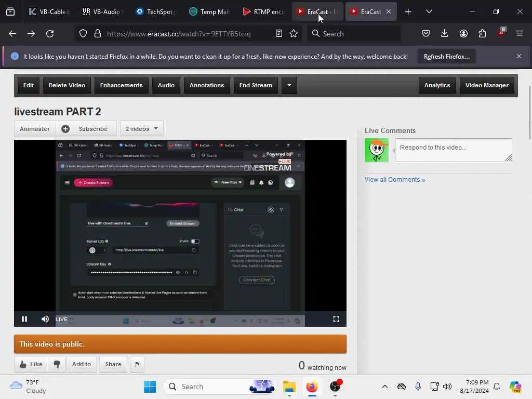Pause the livestream playback
Screen dimensions: 532x399
(24, 319)
